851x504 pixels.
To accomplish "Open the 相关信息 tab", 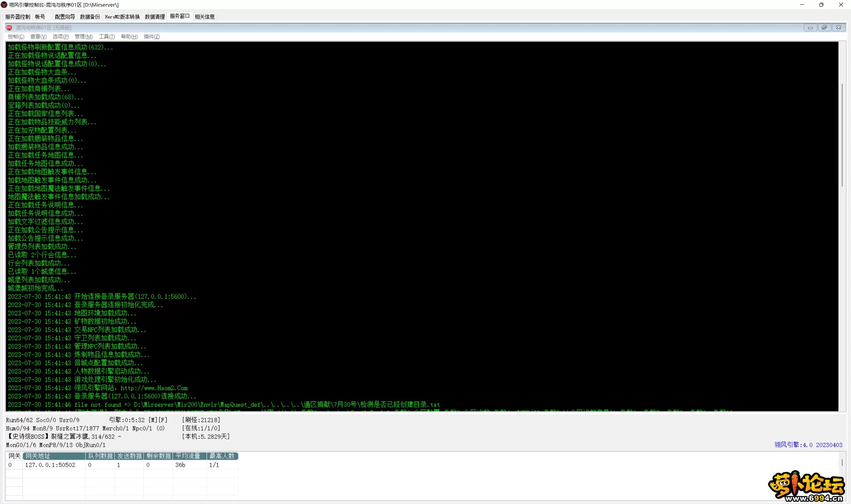I will pyautogui.click(x=205, y=17).
